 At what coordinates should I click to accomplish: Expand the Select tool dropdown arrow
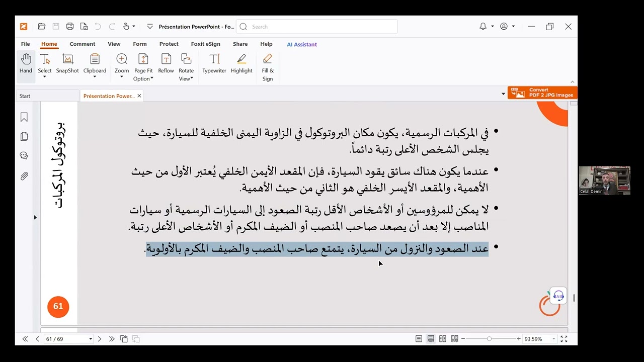click(45, 77)
